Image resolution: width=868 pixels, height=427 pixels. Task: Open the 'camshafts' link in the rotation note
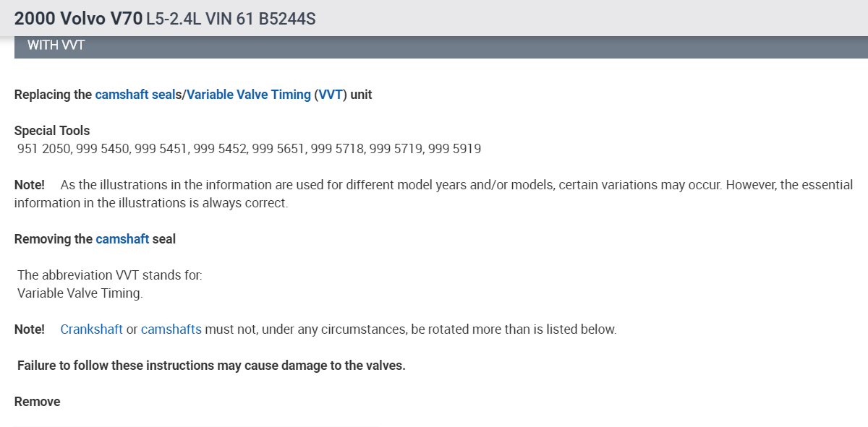(171, 329)
